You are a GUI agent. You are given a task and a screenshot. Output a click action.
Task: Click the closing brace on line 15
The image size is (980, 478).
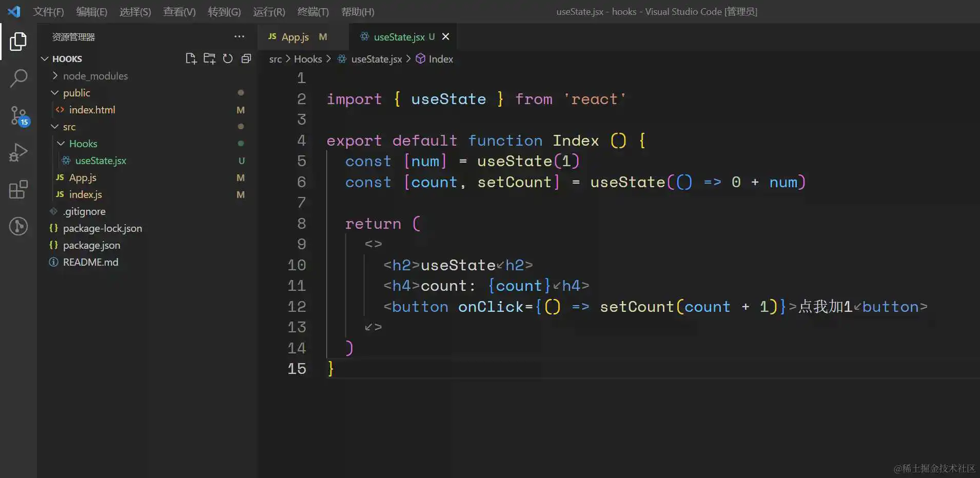(331, 368)
